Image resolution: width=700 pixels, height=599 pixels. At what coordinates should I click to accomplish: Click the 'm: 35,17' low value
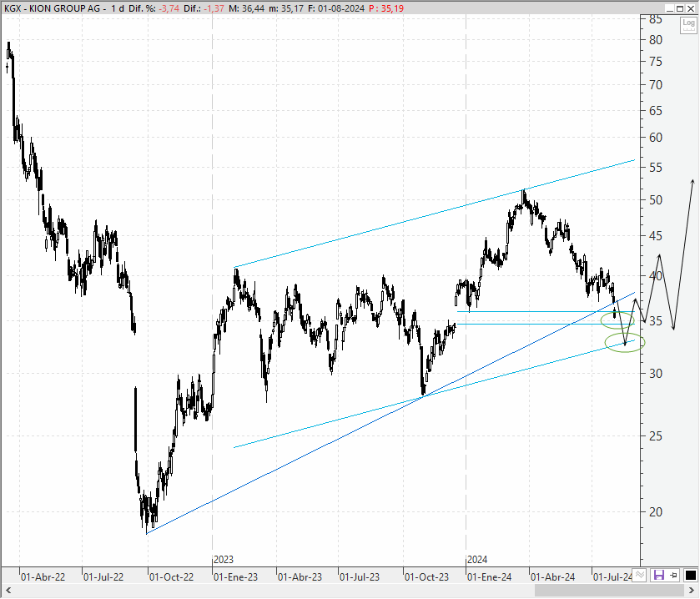(x=286, y=8)
